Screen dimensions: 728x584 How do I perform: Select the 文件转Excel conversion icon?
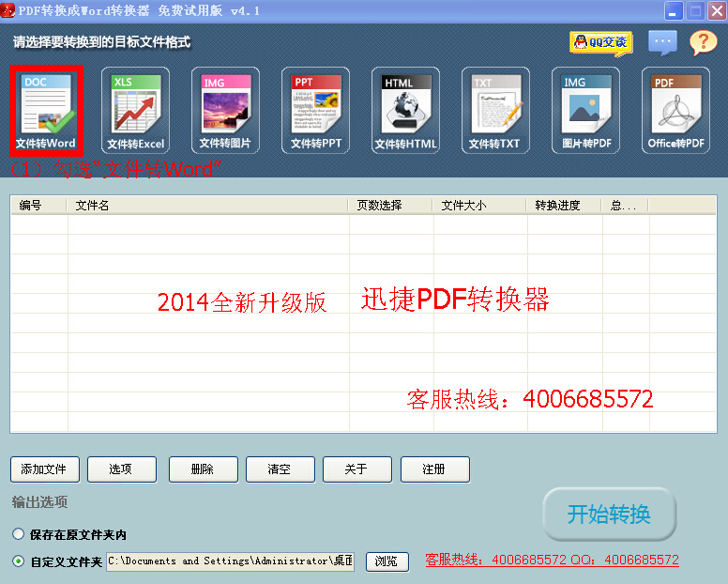click(136, 111)
